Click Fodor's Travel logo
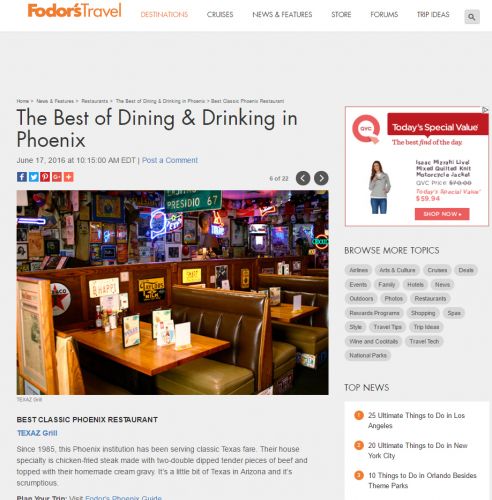 pyautogui.click(x=74, y=11)
